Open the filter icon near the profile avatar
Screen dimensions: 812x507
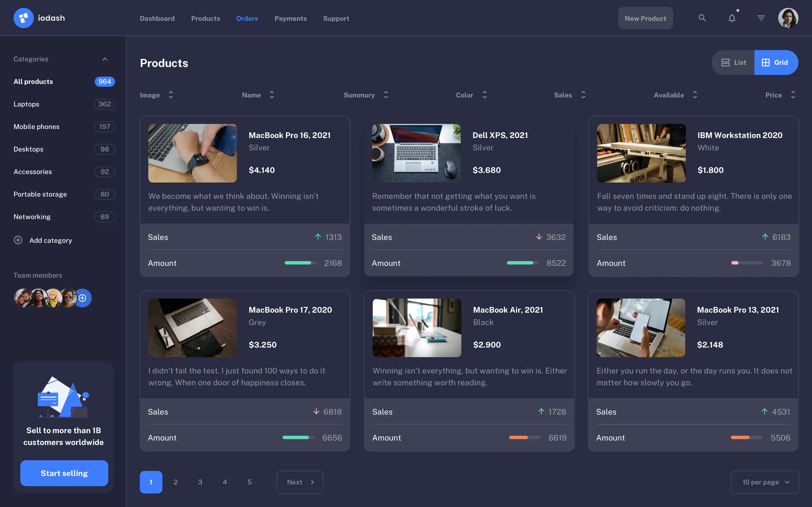tap(761, 18)
